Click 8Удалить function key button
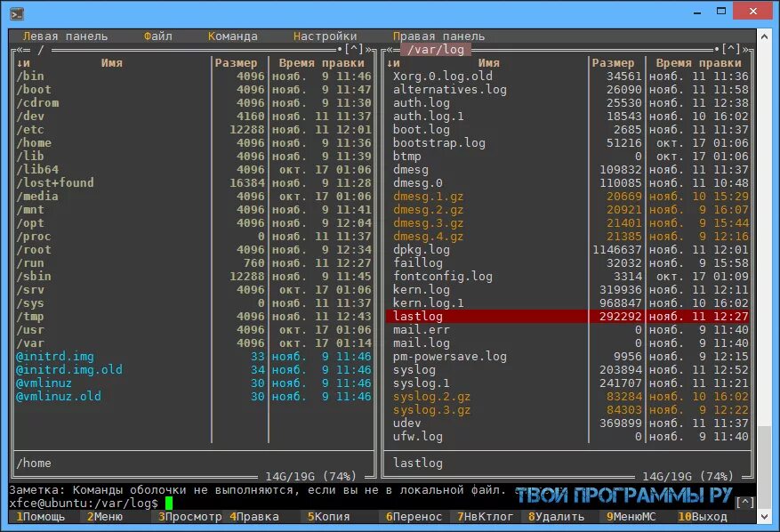Viewport: 780px width, 532px height. click(x=556, y=517)
